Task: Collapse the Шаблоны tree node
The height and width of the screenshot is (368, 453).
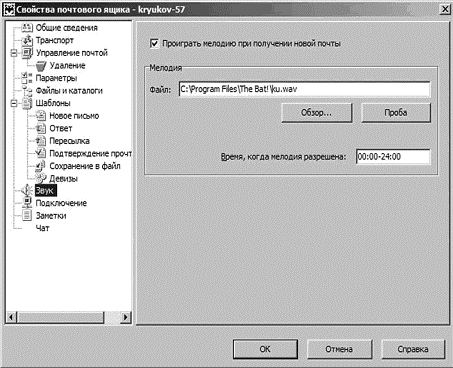Action: (14, 103)
